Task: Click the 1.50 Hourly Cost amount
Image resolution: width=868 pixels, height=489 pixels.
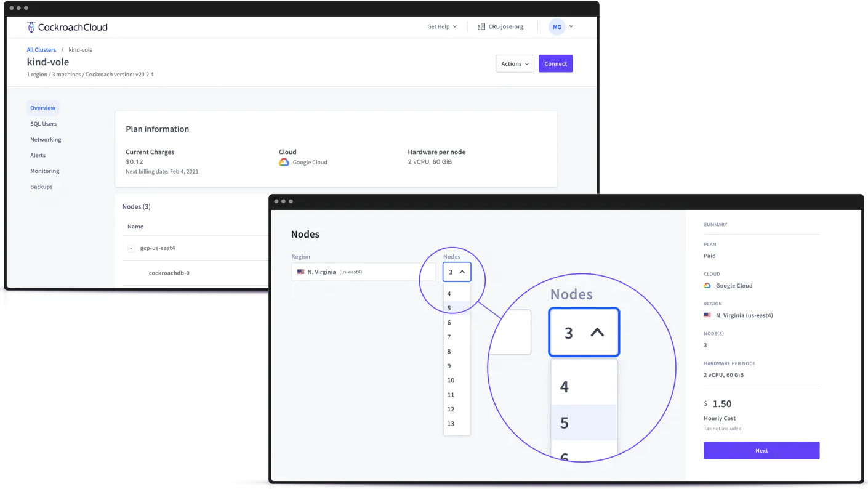Action: 722,404
